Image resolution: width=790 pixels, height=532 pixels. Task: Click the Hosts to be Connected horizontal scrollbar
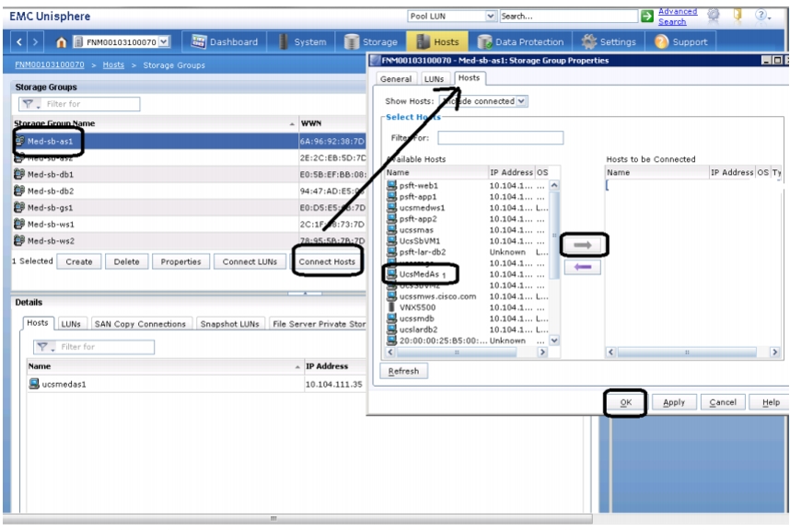(x=692, y=353)
